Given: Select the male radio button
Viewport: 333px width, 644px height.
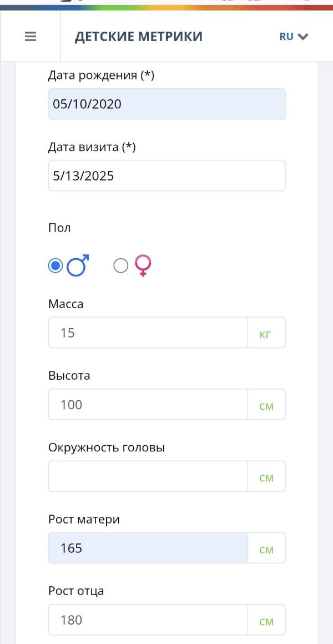Looking at the screenshot, I should point(56,266).
